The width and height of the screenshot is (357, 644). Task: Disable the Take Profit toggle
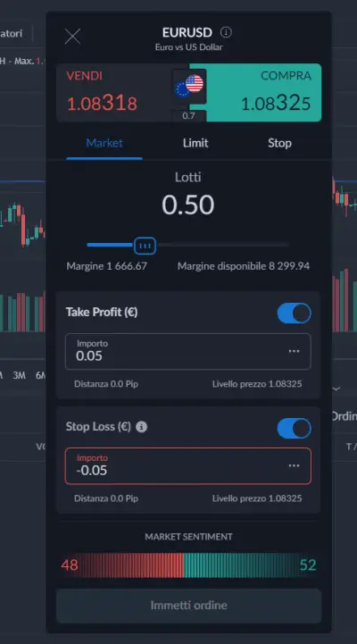[295, 313]
